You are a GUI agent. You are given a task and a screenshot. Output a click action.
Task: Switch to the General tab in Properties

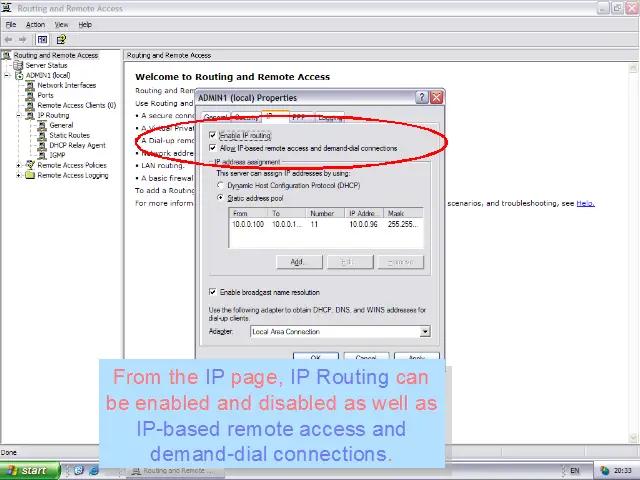point(216,118)
